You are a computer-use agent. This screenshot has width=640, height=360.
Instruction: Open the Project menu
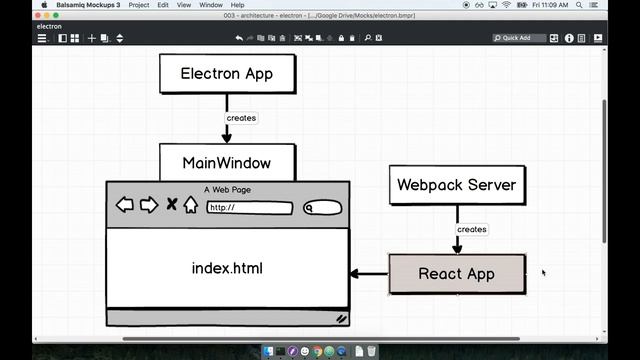click(x=139, y=5)
